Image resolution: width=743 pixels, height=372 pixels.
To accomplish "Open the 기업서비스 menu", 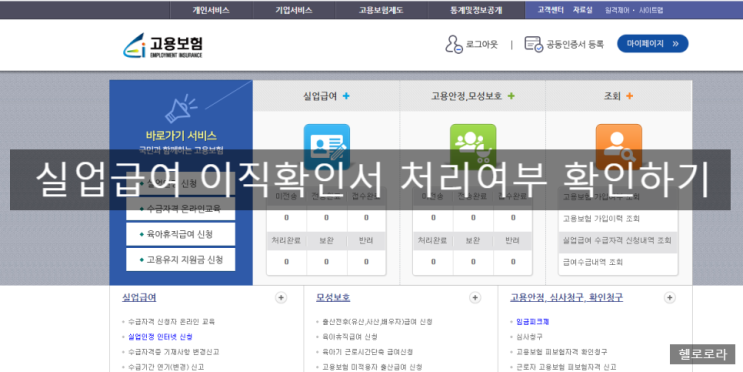I will pos(294,10).
